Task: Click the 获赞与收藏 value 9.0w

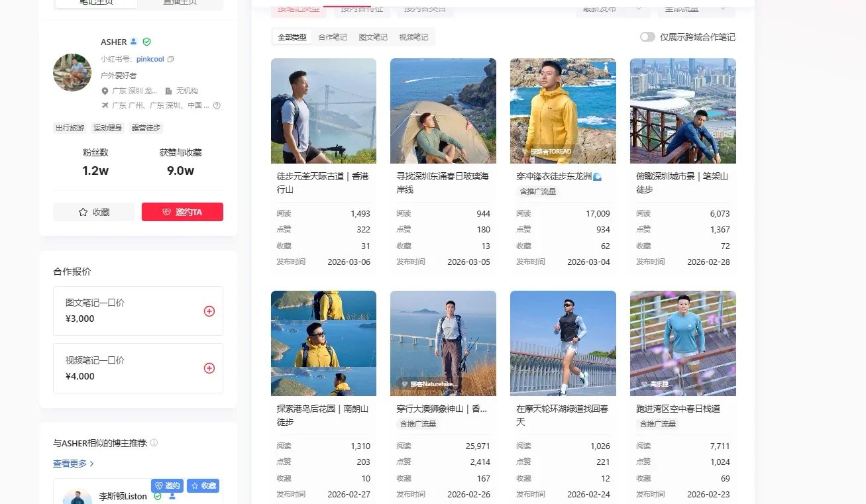Action: (x=180, y=171)
